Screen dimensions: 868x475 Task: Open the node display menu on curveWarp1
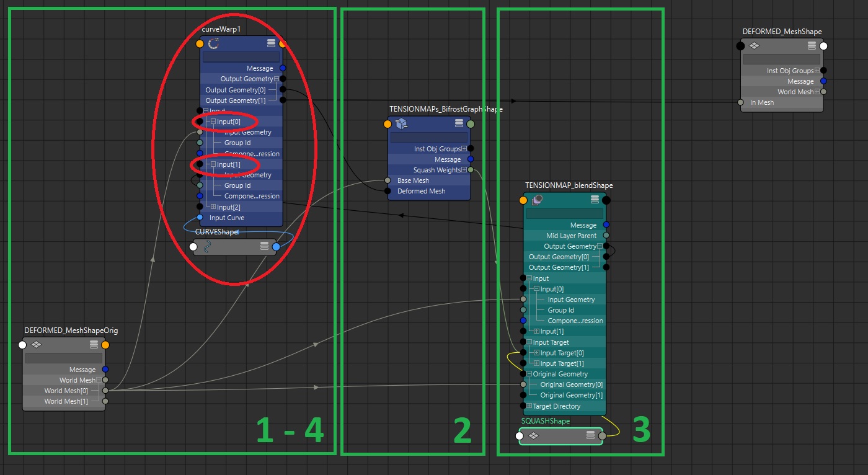point(271,43)
